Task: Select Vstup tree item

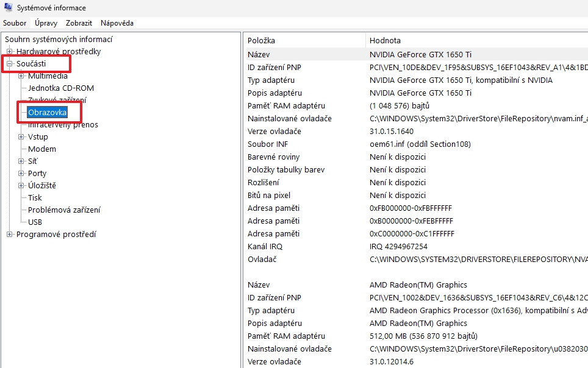Action: tap(38, 137)
